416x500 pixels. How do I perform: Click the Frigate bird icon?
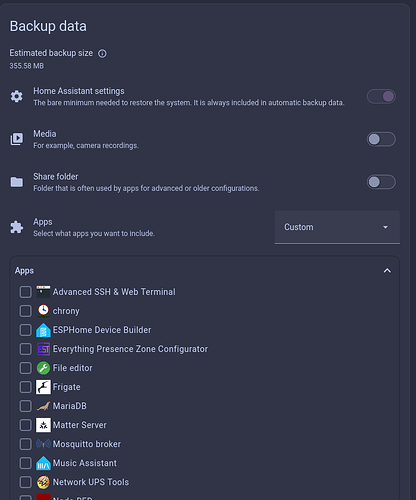point(43,387)
